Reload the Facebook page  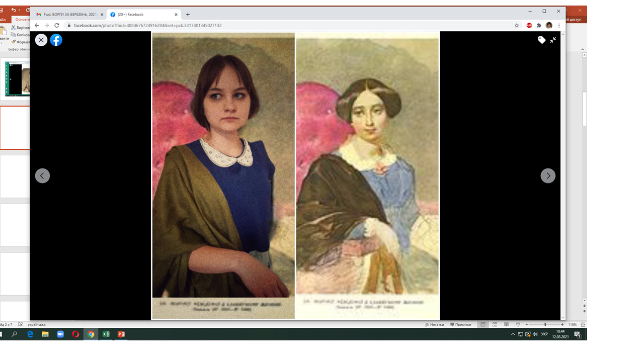click(x=56, y=26)
